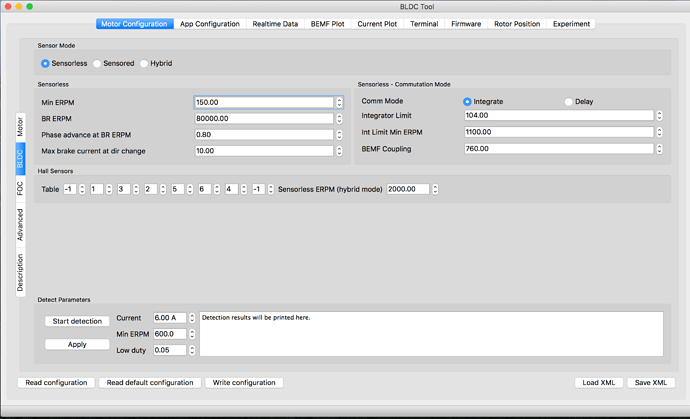Click the Min ERPM stepper arrows
690x419 pixels.
[339, 102]
